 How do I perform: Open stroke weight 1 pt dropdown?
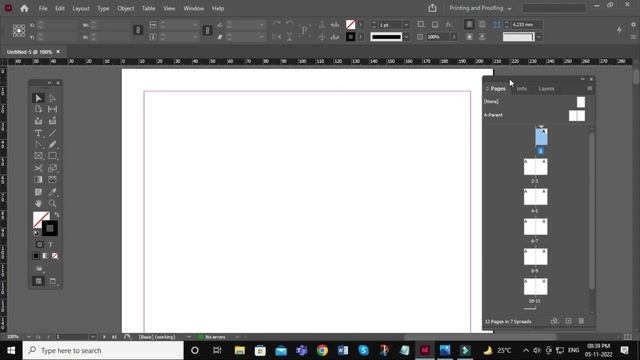point(406,25)
